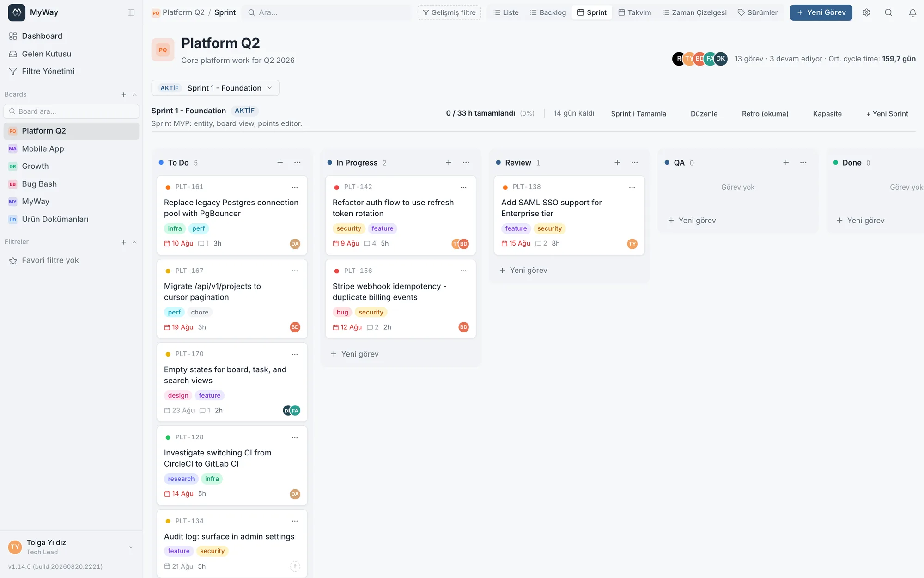Image resolution: width=924 pixels, height=578 pixels.
Task: Select the Sprint view tab
Action: pyautogui.click(x=592, y=12)
